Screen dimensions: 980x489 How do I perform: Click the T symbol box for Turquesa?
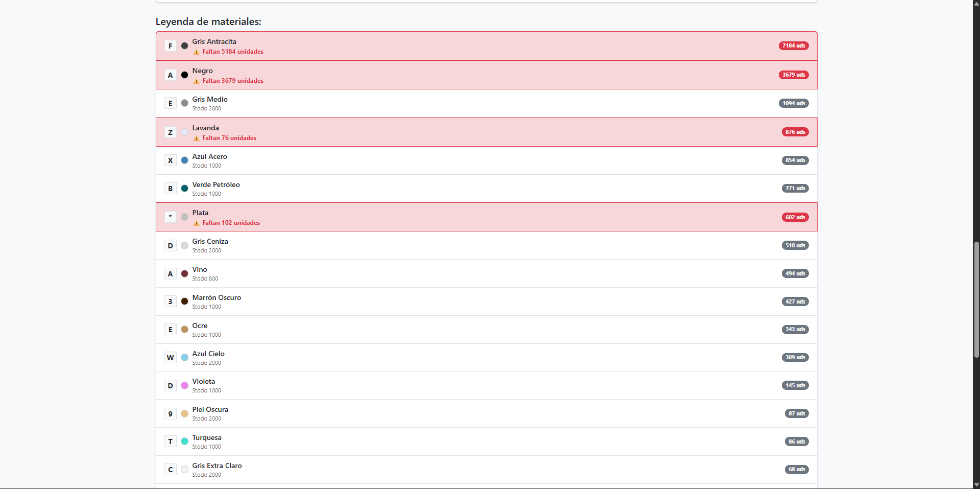pos(171,441)
